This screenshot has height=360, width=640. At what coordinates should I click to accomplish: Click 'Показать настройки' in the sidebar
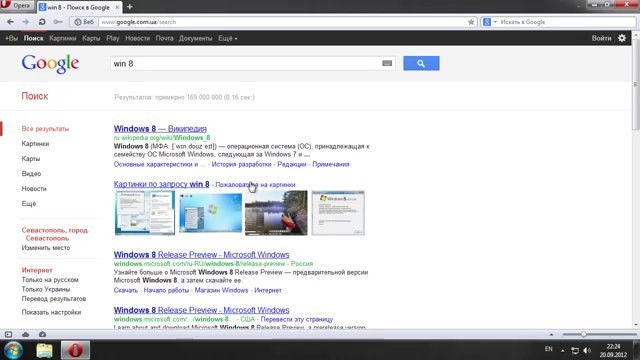[x=51, y=312]
